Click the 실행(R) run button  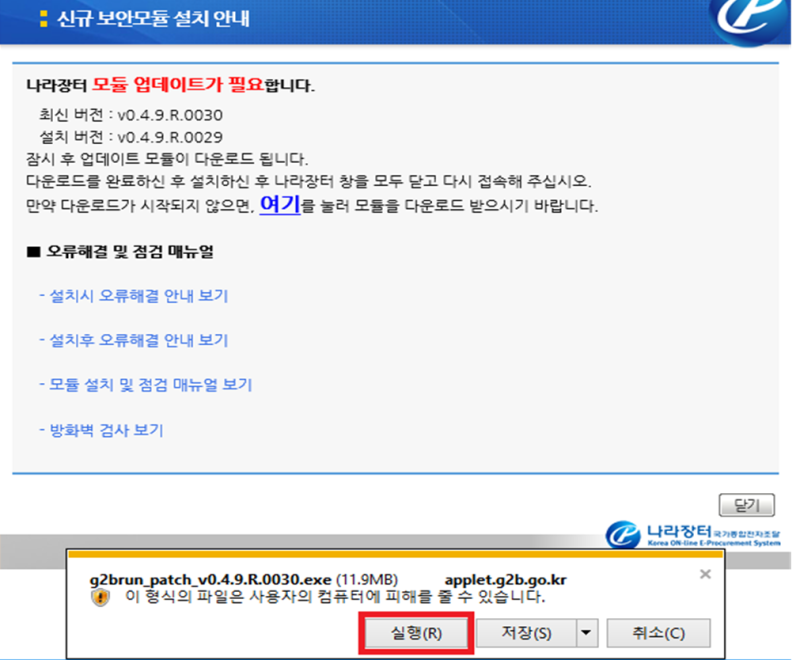tap(416, 633)
